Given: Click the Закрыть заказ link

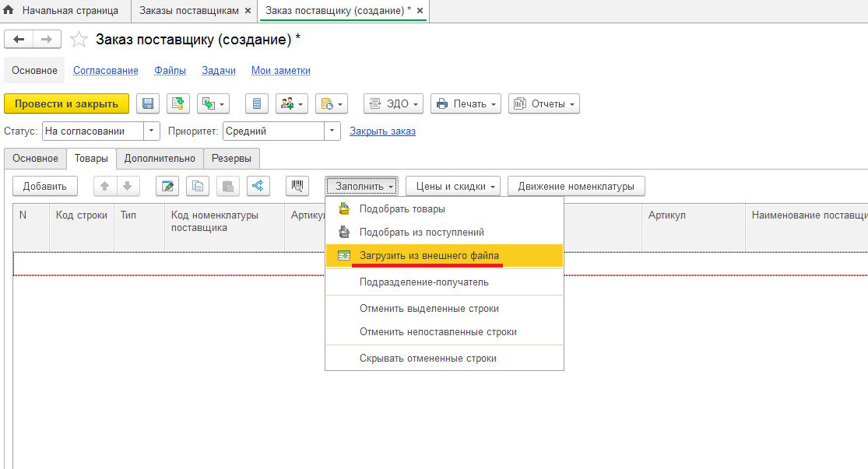Looking at the screenshot, I should tap(382, 131).
